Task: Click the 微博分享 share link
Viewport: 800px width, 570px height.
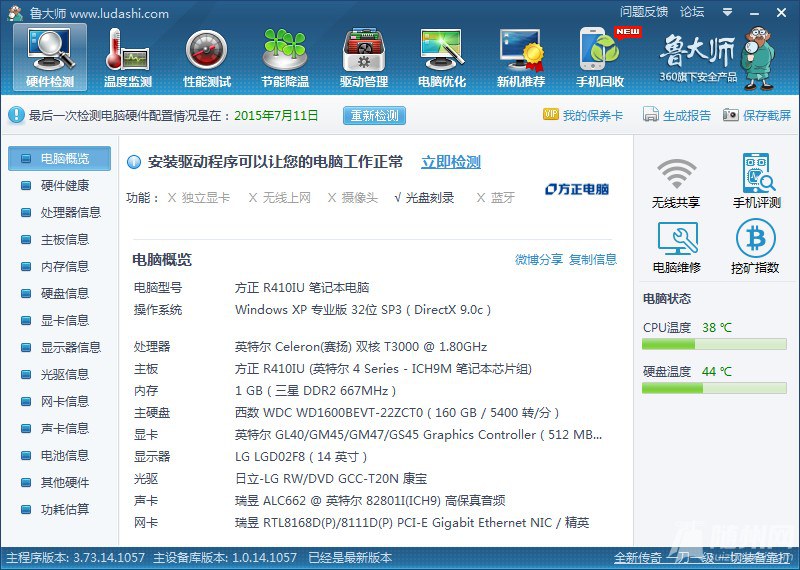Action: click(538, 259)
